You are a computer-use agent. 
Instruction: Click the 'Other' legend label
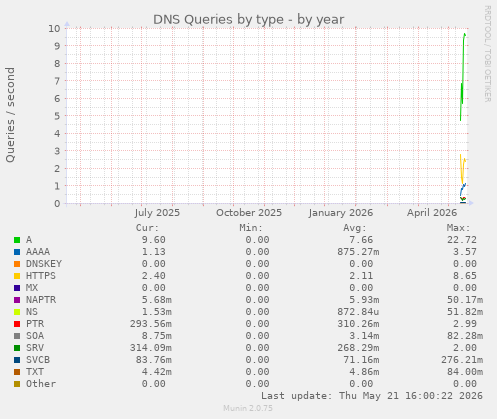[41, 384]
